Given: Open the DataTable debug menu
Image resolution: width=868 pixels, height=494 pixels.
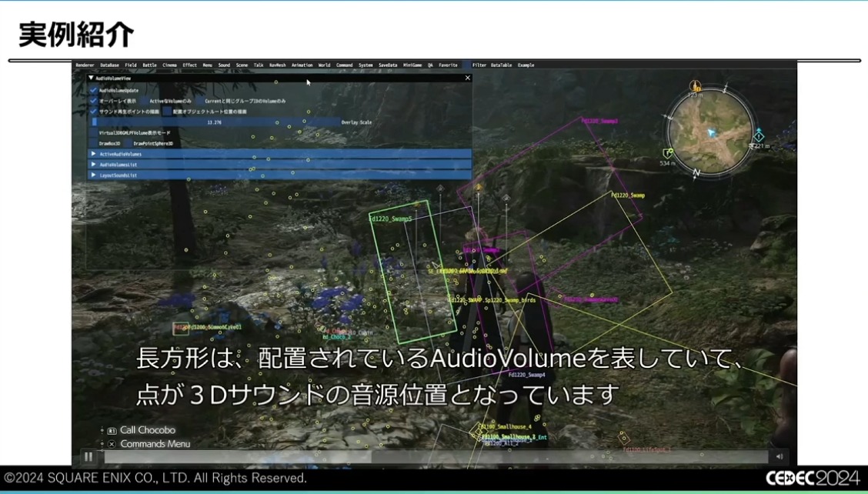Looking at the screenshot, I should coord(502,65).
